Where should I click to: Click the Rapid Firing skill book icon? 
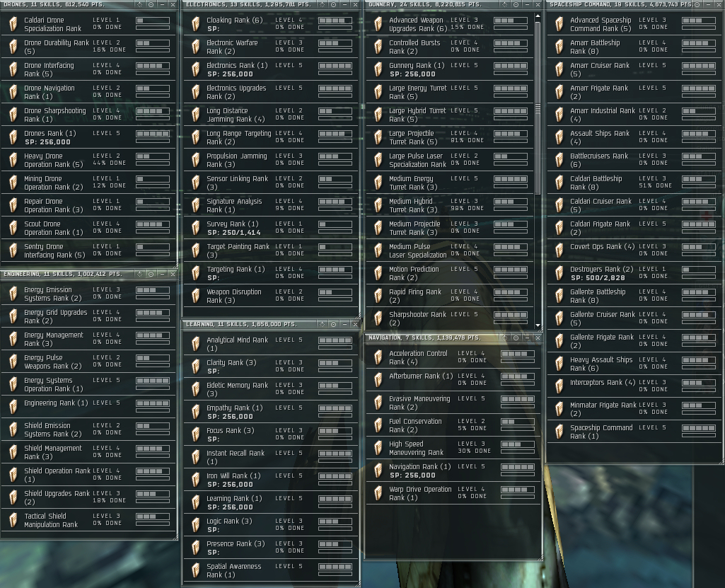378,296
